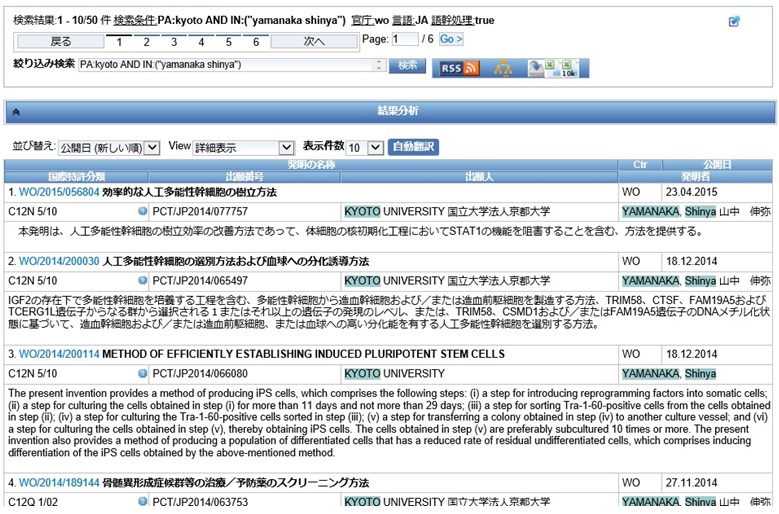
Task: Export results to Excel icon
Action: tap(550, 68)
